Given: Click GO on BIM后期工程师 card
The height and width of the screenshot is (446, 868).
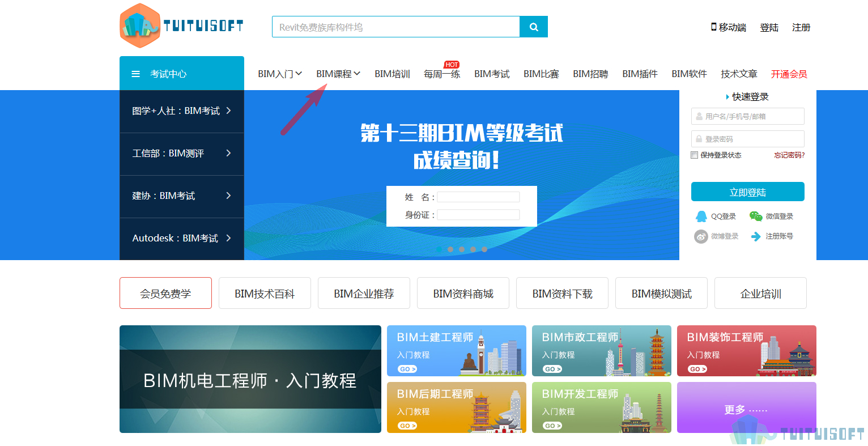Looking at the screenshot, I should pyautogui.click(x=407, y=426).
